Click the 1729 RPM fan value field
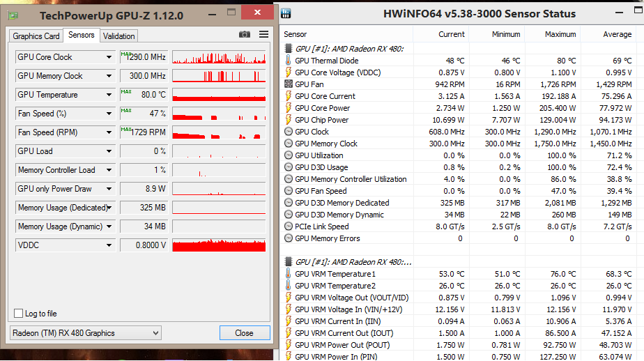The width and height of the screenshot is (644, 361). coord(144,132)
